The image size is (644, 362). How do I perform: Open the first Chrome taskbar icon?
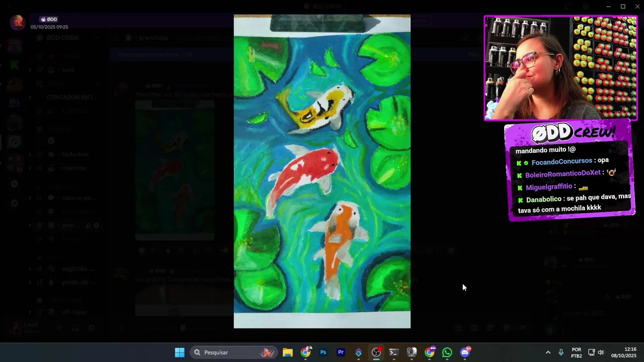(305, 352)
